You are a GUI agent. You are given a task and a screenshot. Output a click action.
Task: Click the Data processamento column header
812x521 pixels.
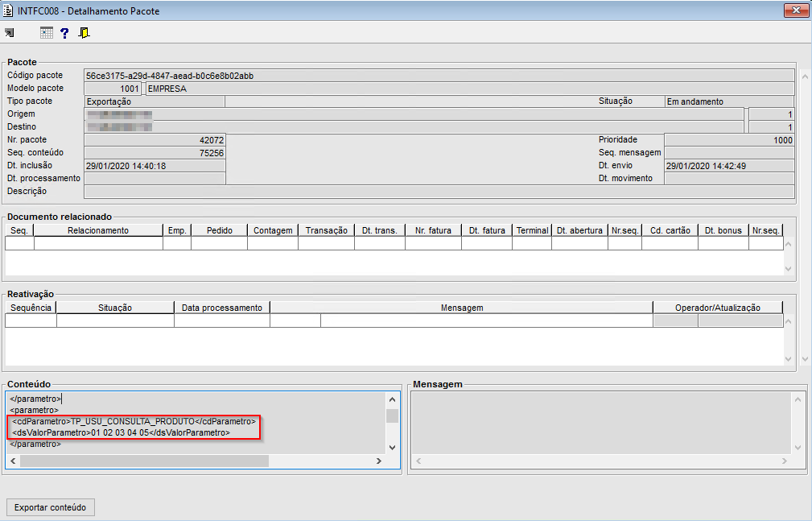[x=222, y=308]
